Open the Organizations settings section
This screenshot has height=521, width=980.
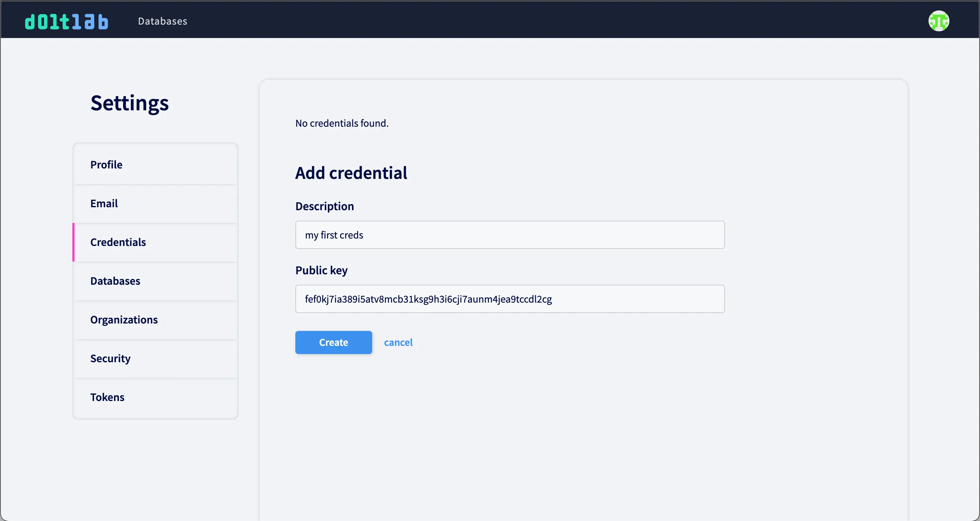[124, 319]
